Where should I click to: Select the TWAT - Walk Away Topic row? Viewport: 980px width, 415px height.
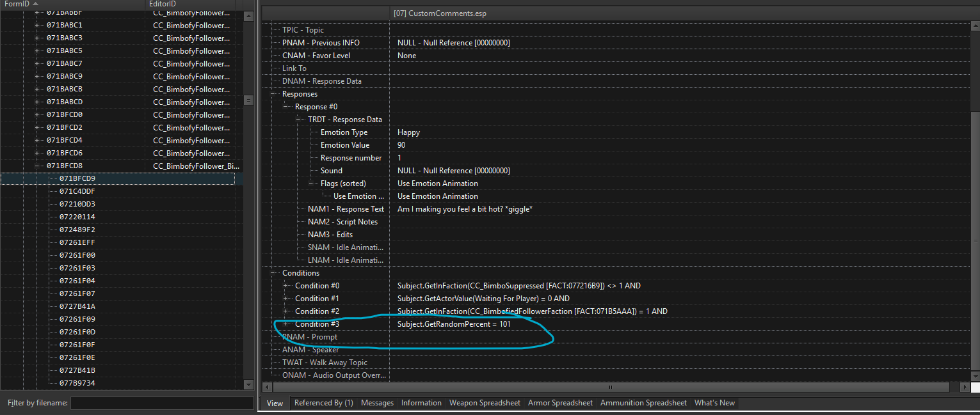(x=325, y=363)
